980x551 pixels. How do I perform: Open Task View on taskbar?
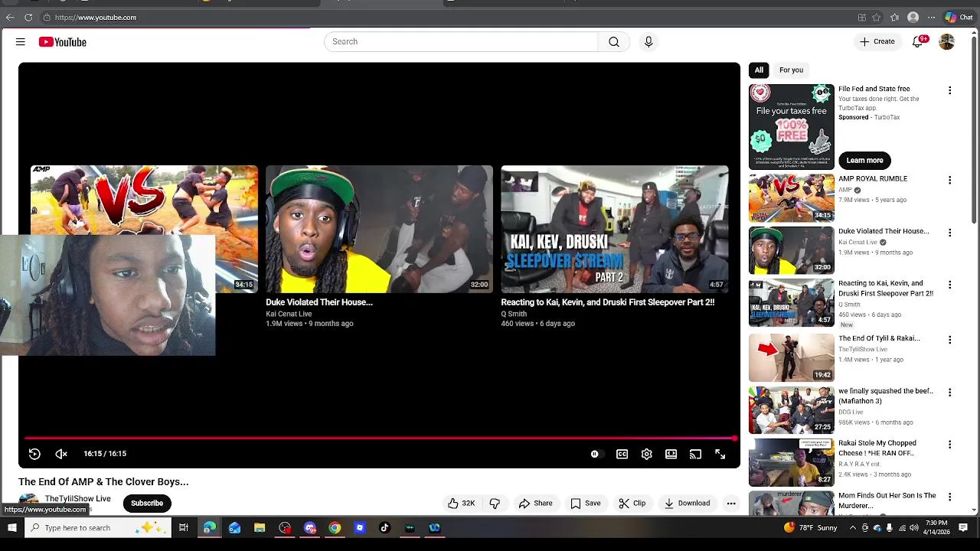(184, 528)
